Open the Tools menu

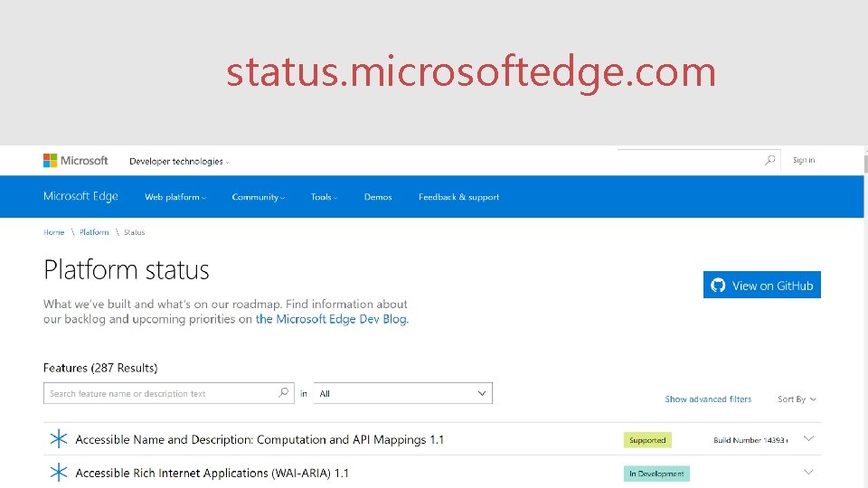pyautogui.click(x=324, y=197)
